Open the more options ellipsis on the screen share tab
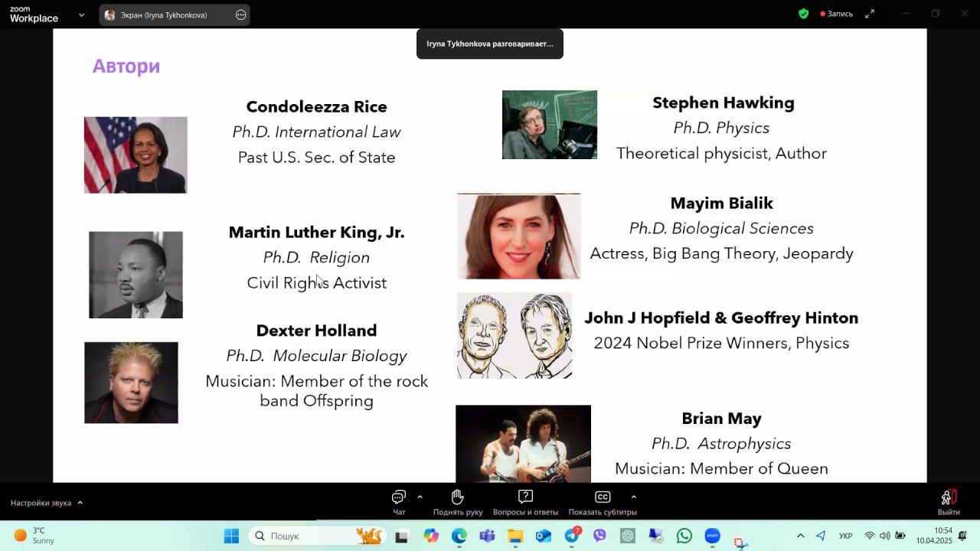980x551 pixels. click(x=240, y=15)
